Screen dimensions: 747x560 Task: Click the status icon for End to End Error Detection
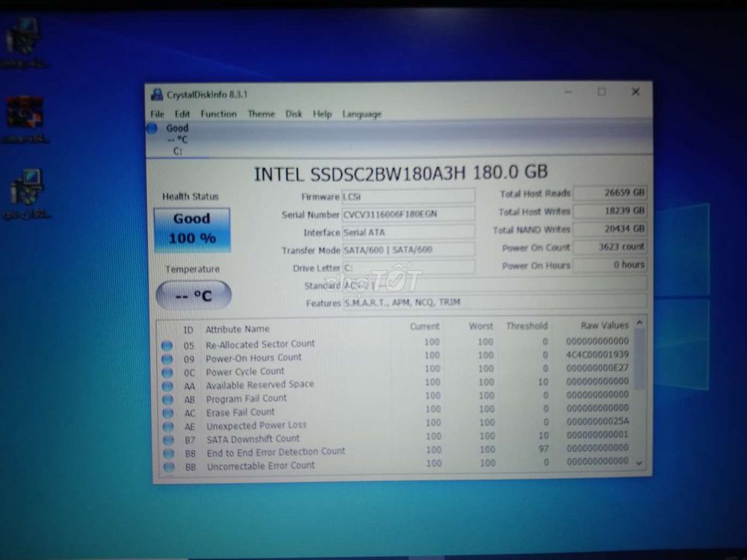(169, 454)
